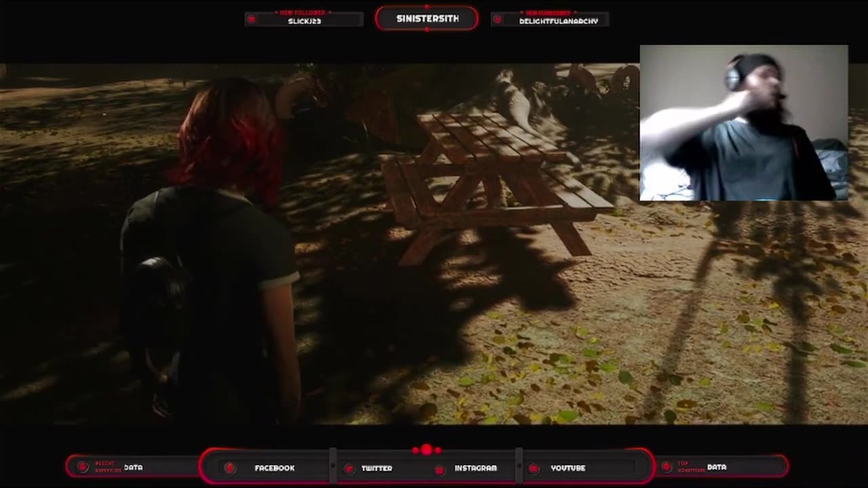The image size is (868, 488).
Task: Open the YOUTUBE label
Action: [x=568, y=468]
